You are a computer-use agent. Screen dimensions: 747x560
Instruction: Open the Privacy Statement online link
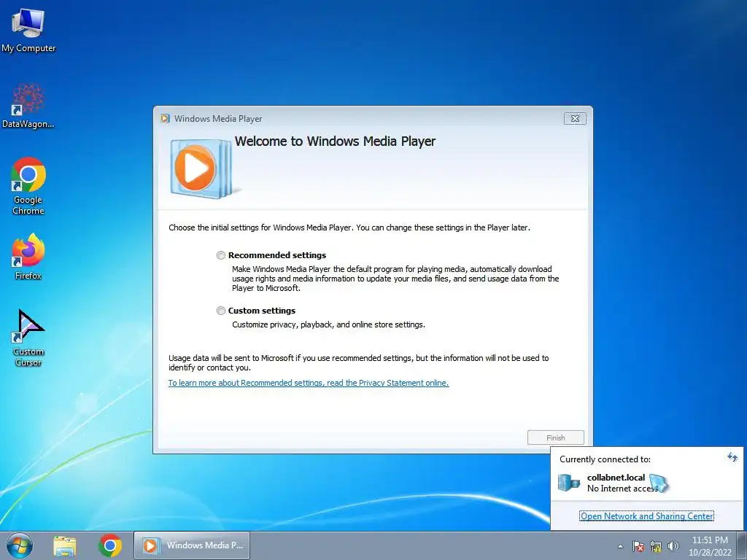pos(309,383)
